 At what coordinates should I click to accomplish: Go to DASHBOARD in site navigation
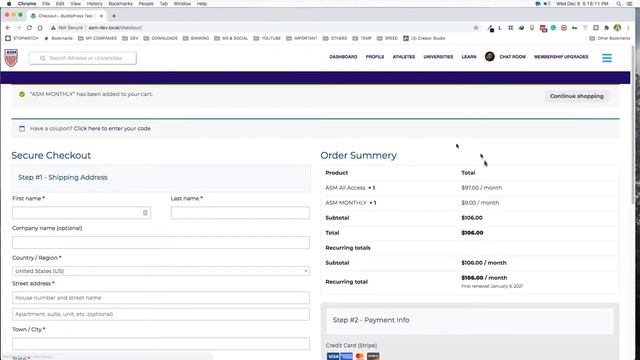click(343, 57)
